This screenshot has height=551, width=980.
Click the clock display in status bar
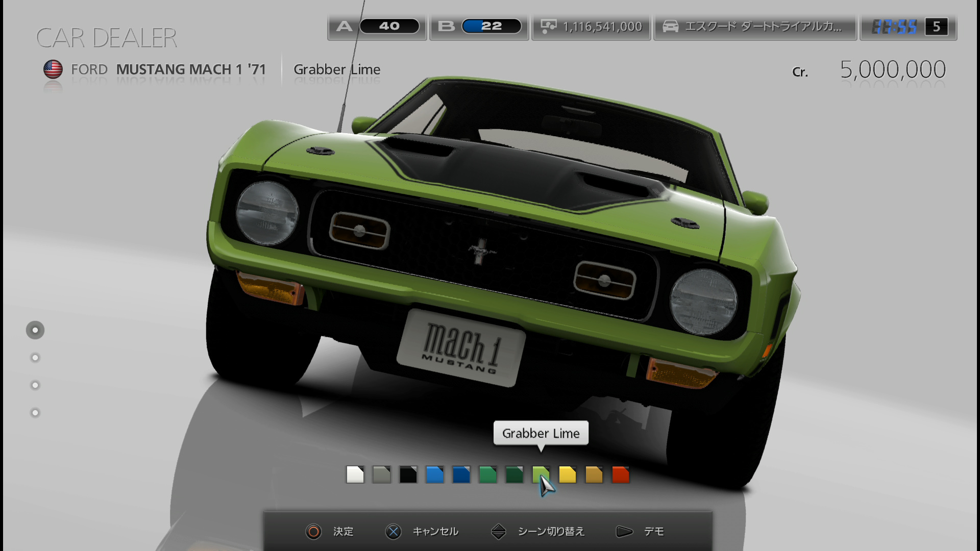(894, 27)
